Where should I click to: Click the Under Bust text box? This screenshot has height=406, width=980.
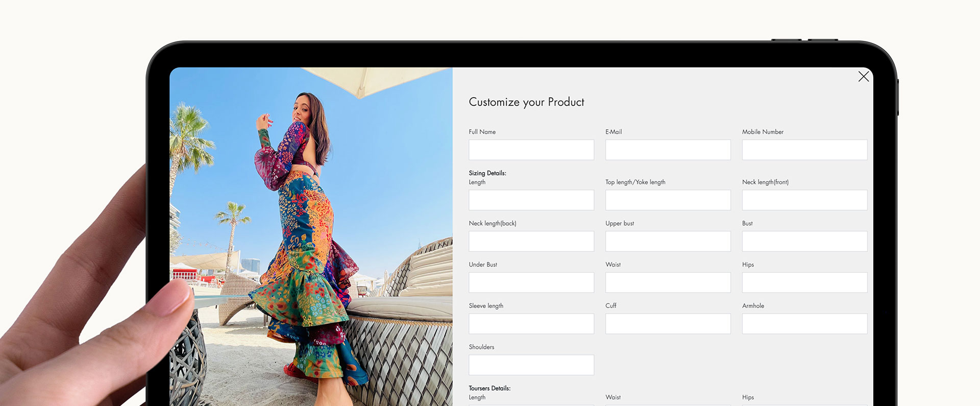click(x=531, y=282)
